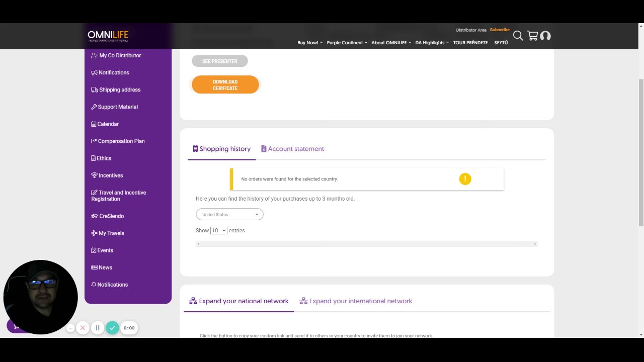
Task: Open the search magnifier icon
Action: [x=518, y=36]
